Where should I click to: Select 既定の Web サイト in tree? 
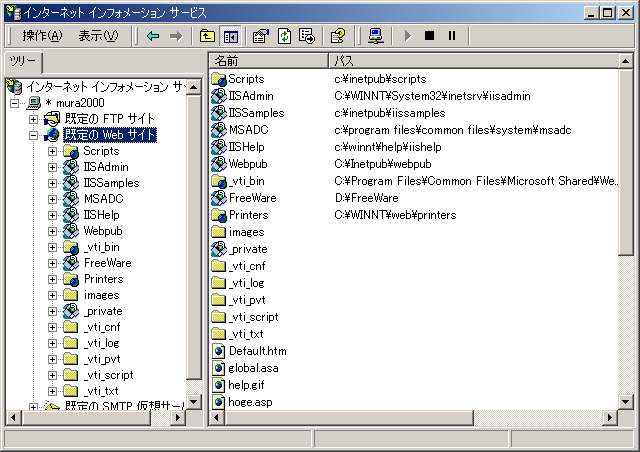click(110, 135)
